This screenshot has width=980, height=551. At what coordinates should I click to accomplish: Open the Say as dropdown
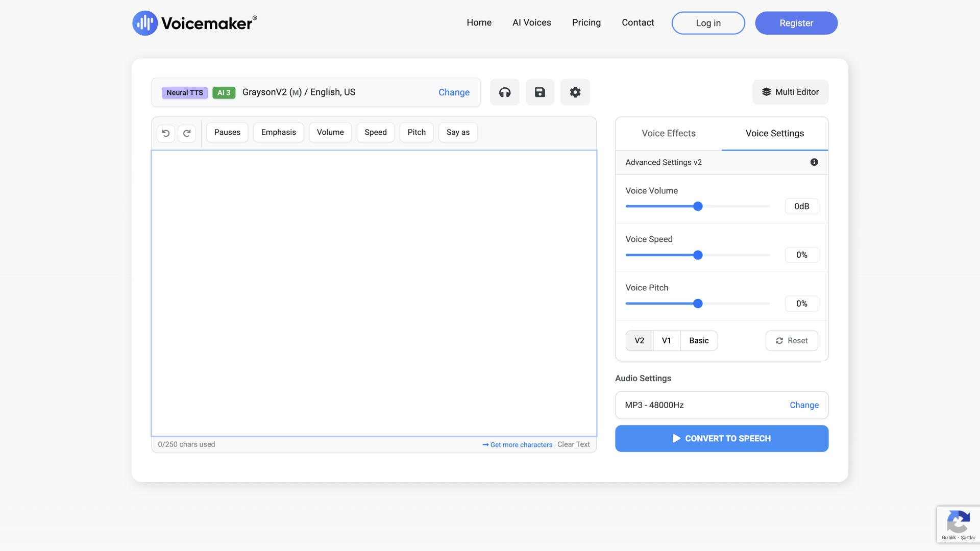(x=458, y=133)
